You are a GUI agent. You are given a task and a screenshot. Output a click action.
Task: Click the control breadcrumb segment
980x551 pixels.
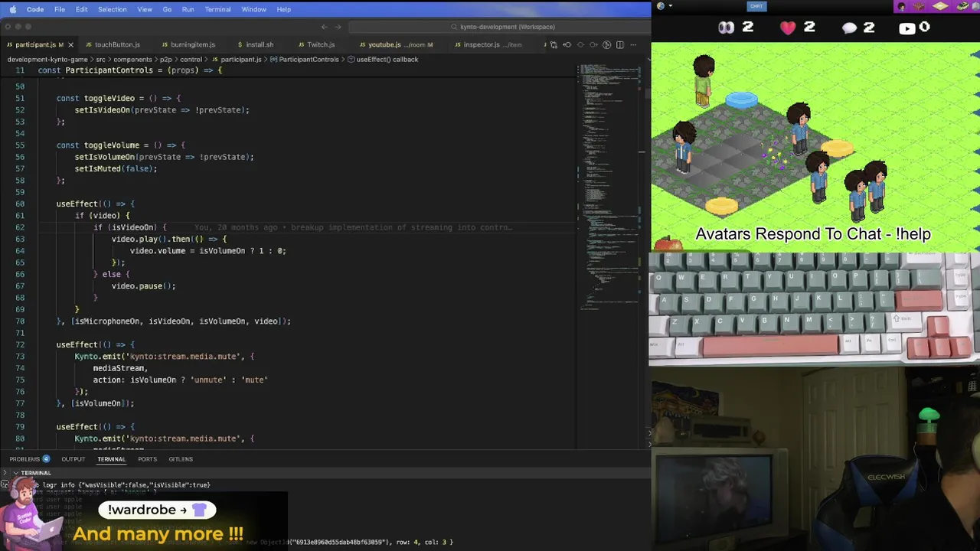click(191, 59)
